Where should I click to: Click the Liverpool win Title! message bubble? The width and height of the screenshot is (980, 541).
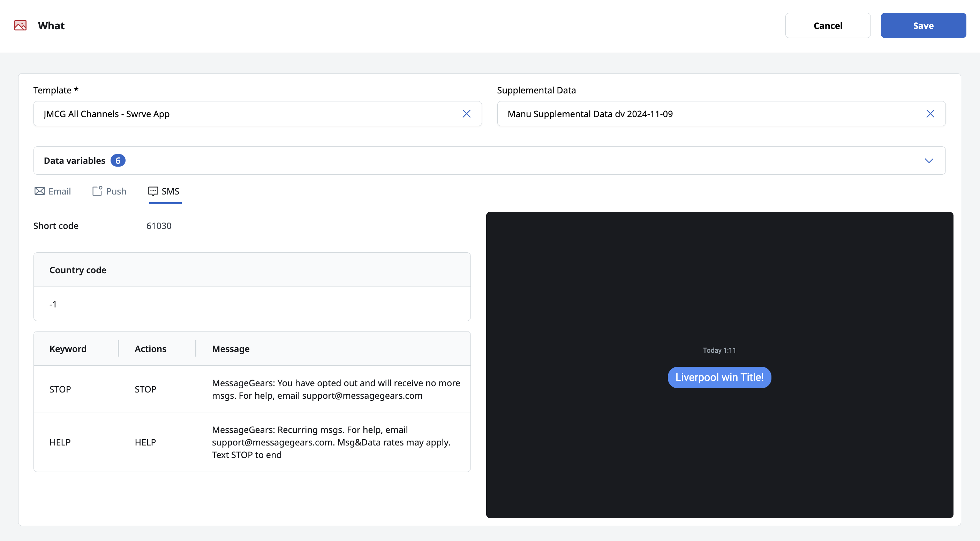coord(719,377)
